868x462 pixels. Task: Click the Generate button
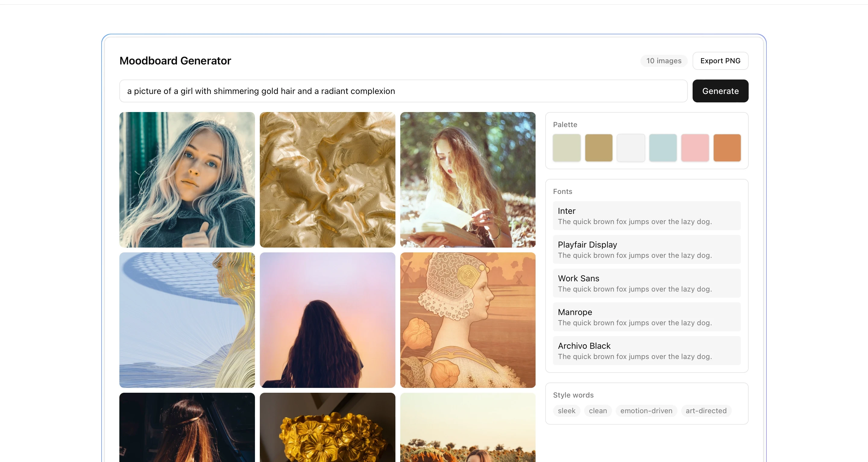pos(720,91)
